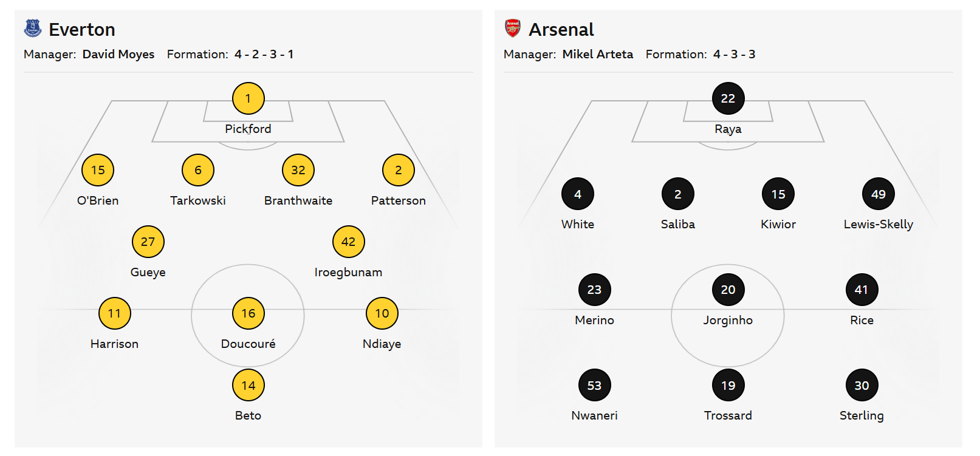Click the Trossard player name label
The image size is (980, 456).
[728, 415]
